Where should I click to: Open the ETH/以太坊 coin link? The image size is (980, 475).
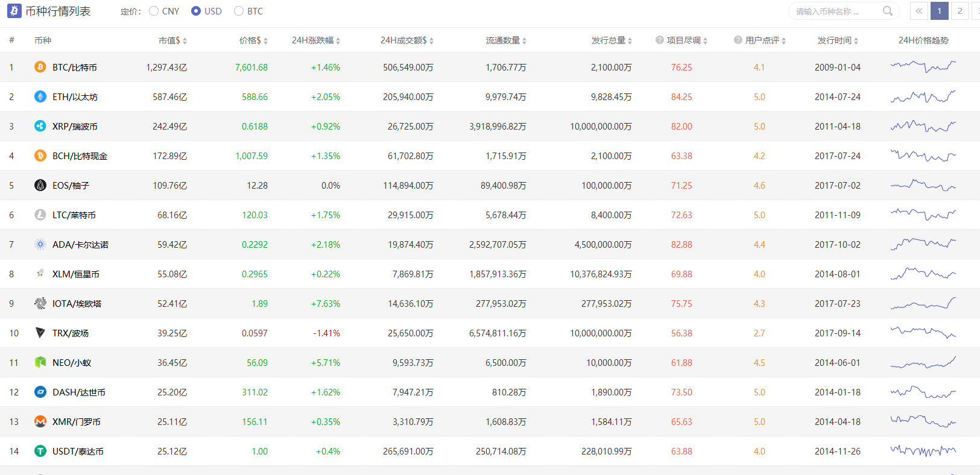pyautogui.click(x=75, y=97)
